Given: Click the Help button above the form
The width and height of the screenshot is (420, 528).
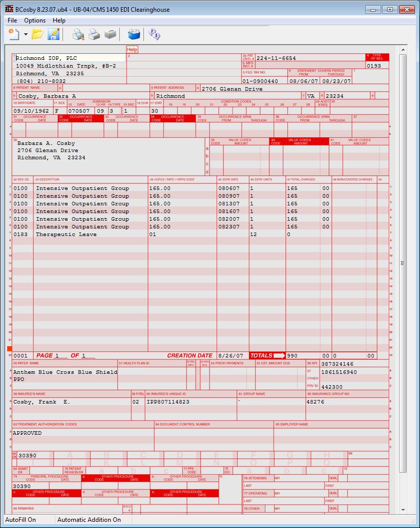Looking at the screenshot, I should pos(132,49).
